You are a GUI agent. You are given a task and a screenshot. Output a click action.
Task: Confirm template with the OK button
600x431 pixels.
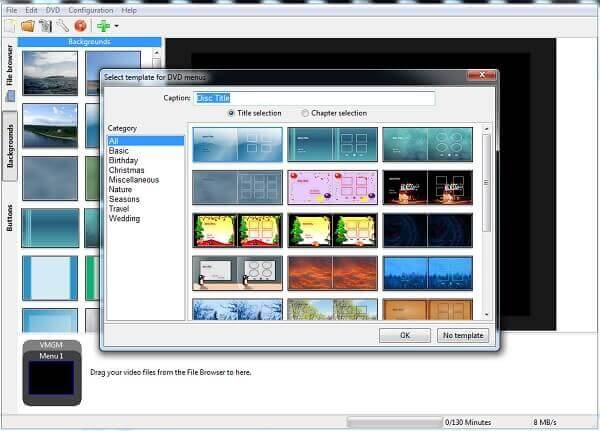(x=405, y=336)
